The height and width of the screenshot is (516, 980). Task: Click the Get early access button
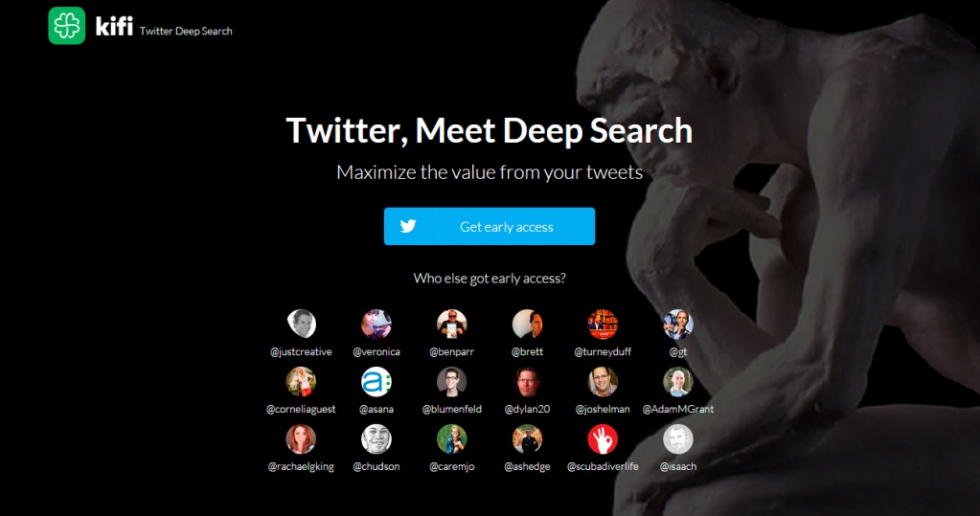(x=490, y=226)
